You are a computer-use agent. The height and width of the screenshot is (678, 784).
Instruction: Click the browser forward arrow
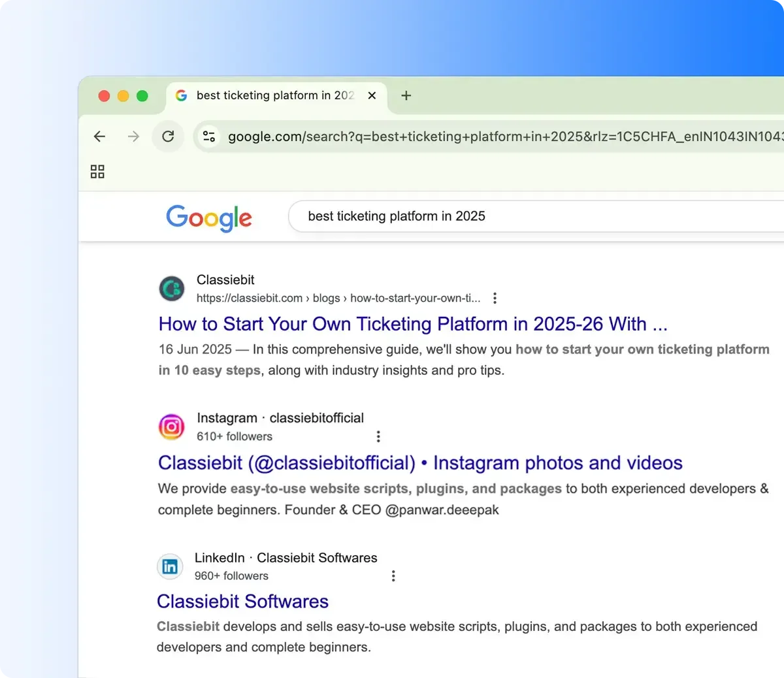(x=133, y=137)
